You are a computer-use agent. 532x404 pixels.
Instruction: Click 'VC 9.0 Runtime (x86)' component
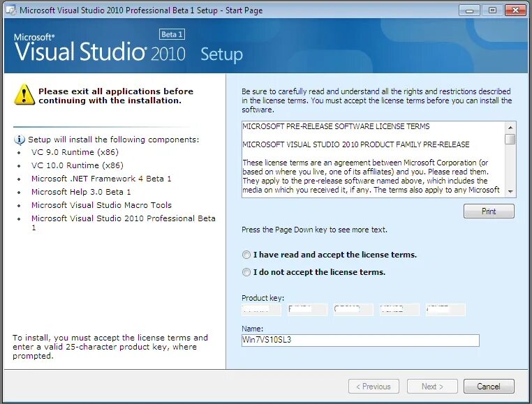[75, 152]
